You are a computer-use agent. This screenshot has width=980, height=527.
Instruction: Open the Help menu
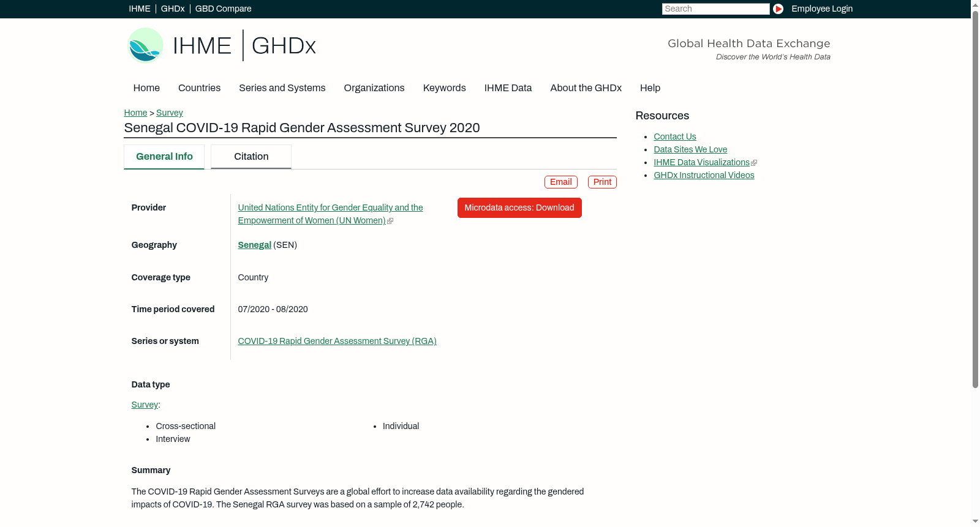pyautogui.click(x=650, y=88)
